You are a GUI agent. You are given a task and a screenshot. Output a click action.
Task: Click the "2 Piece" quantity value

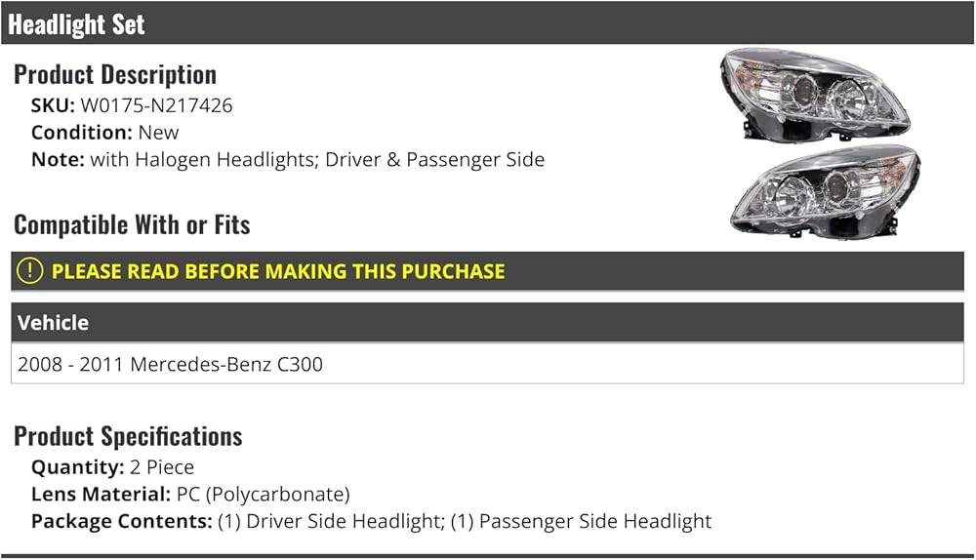(x=162, y=467)
